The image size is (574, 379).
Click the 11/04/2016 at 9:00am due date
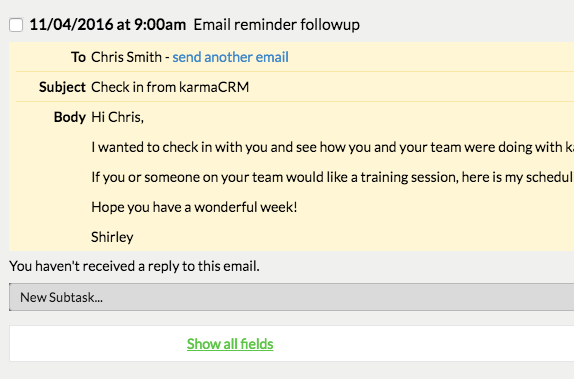pyautogui.click(x=108, y=25)
